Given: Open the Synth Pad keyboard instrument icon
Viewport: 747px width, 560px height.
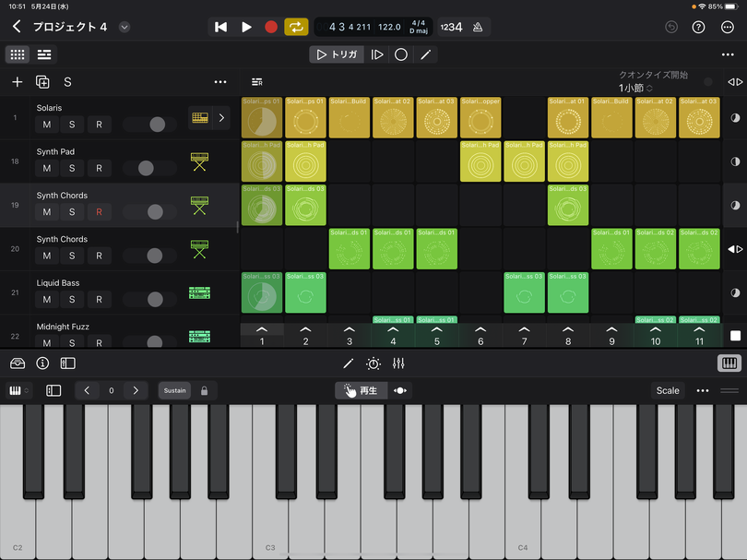Looking at the screenshot, I should click(199, 161).
